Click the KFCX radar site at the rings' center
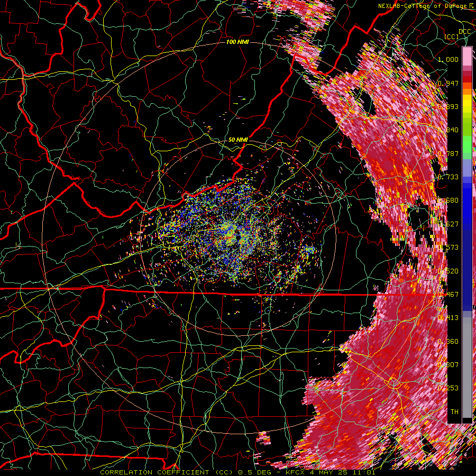The width and height of the screenshot is (476, 476). pyautogui.click(x=238, y=237)
